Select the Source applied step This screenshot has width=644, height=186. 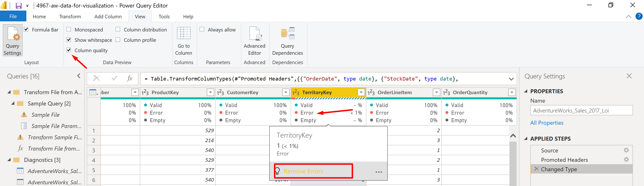point(550,150)
